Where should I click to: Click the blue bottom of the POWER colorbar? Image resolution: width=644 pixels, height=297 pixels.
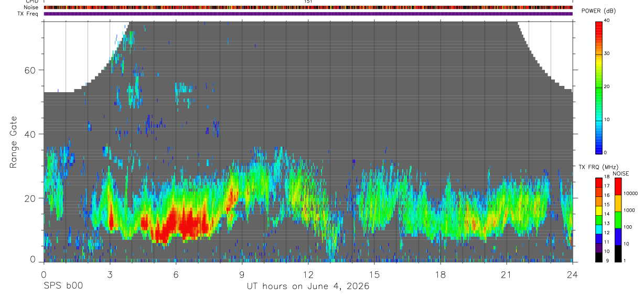pos(599,144)
